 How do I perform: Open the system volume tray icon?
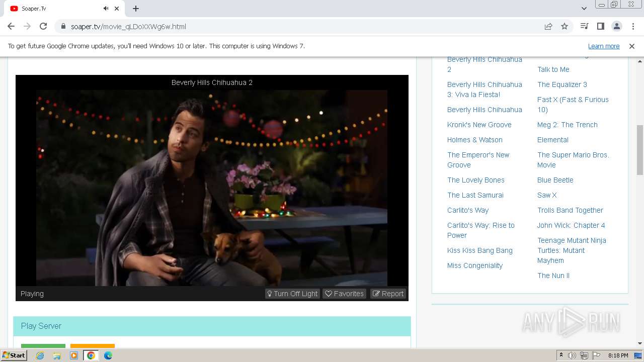(572, 355)
